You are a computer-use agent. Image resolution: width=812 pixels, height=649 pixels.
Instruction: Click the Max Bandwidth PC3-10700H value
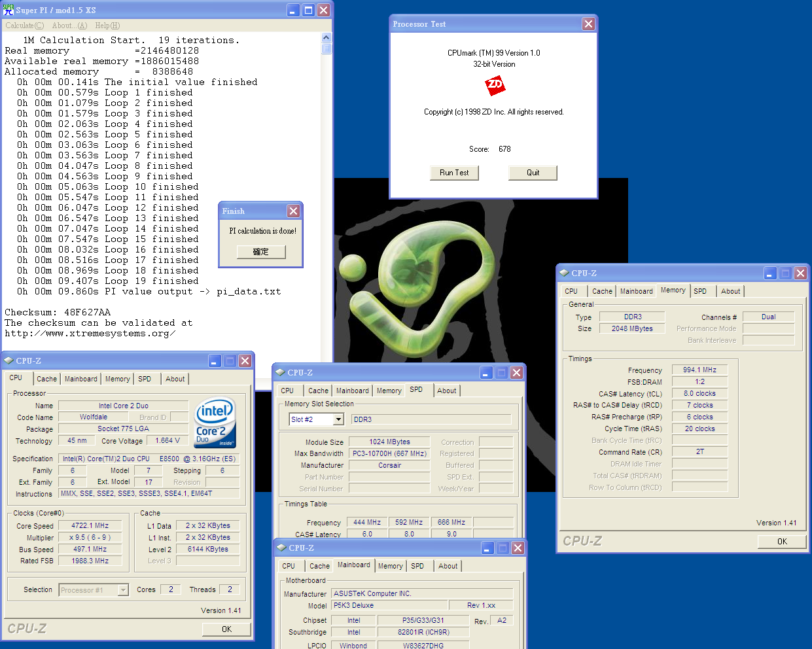point(389,453)
